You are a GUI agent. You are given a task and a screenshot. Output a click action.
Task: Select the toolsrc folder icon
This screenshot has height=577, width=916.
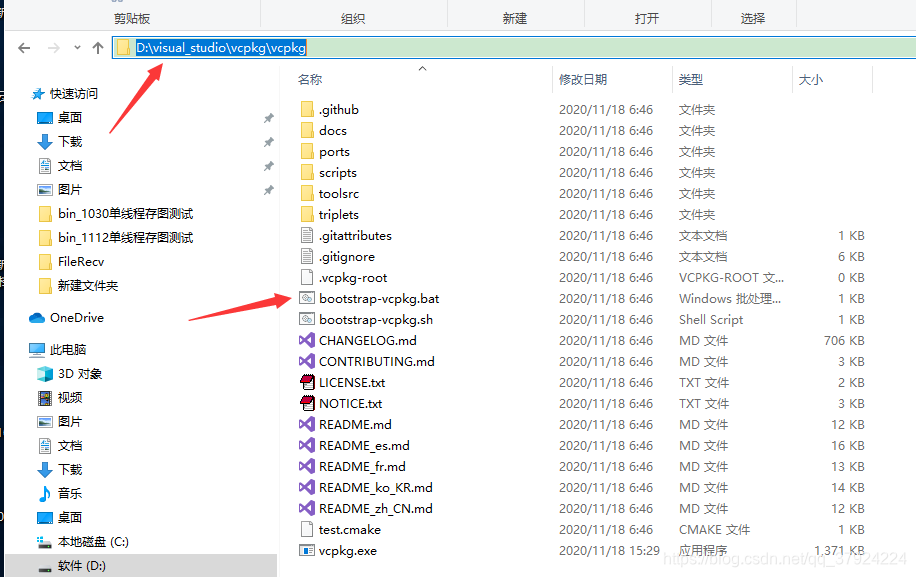307,193
